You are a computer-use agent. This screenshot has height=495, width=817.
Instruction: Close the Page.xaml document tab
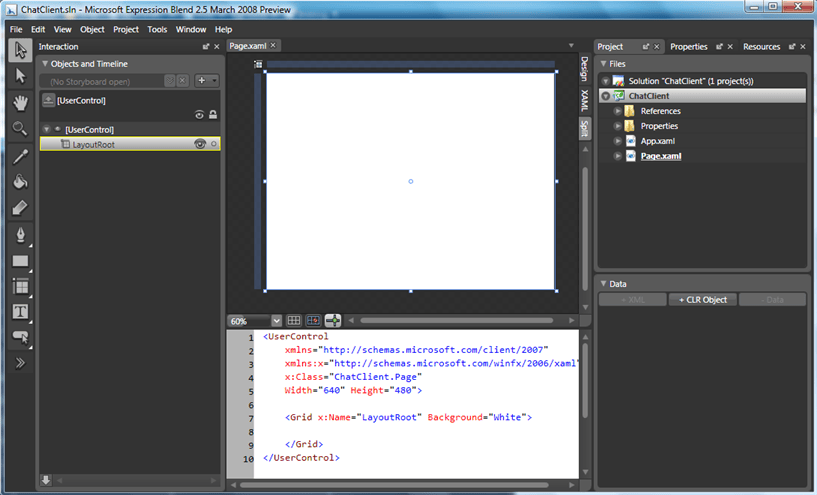tap(273, 45)
